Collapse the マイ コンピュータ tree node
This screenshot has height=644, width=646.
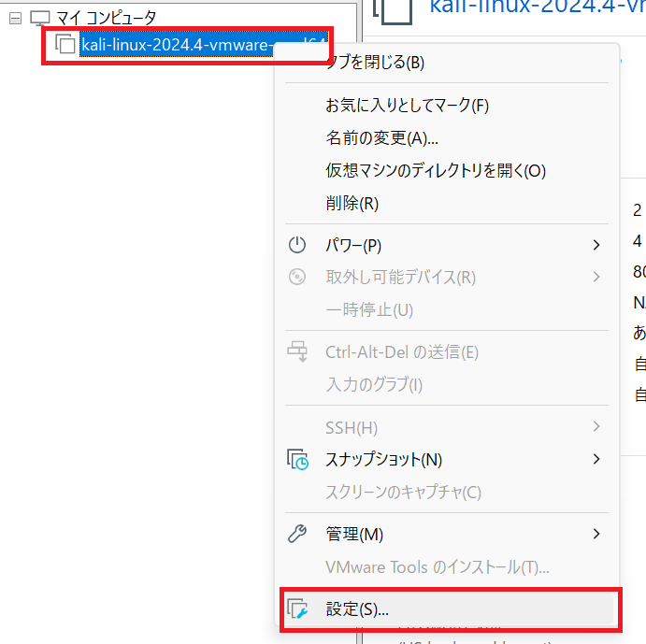tap(15, 18)
